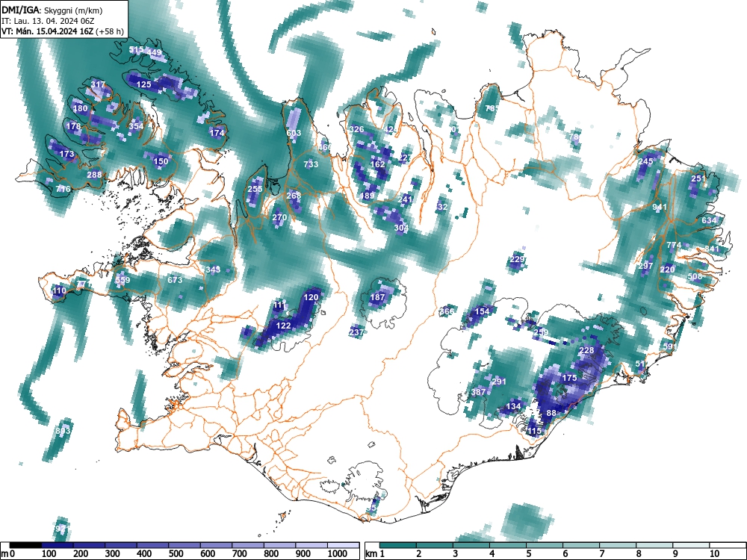Click the map value "150"
747x560 pixels.
(161, 161)
